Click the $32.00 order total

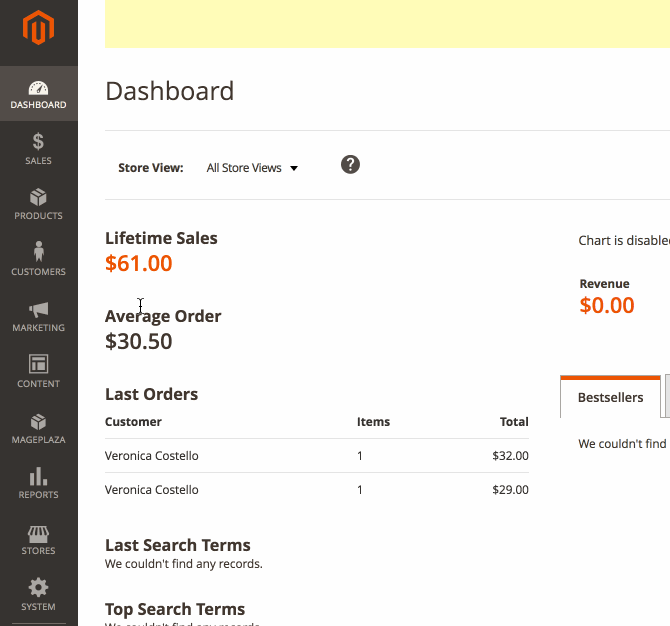pos(510,456)
